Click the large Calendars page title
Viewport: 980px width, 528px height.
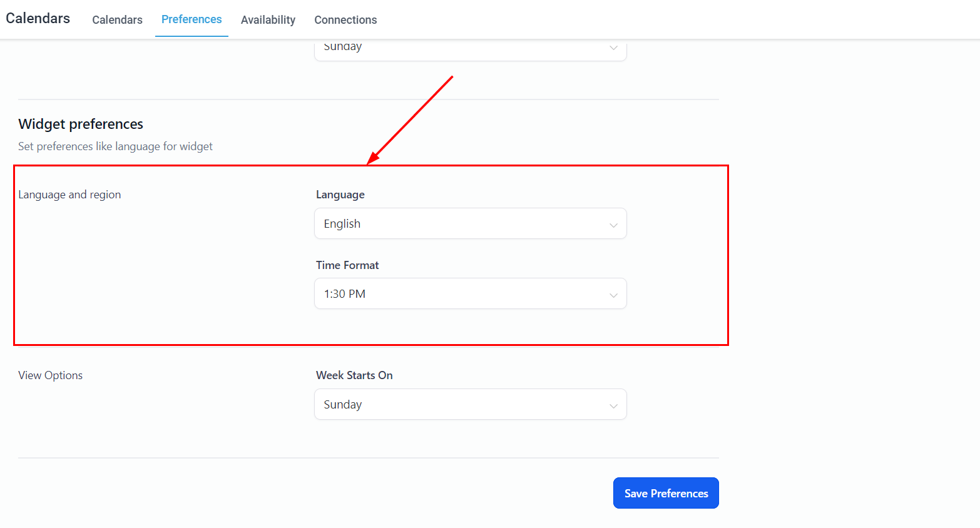tap(38, 18)
